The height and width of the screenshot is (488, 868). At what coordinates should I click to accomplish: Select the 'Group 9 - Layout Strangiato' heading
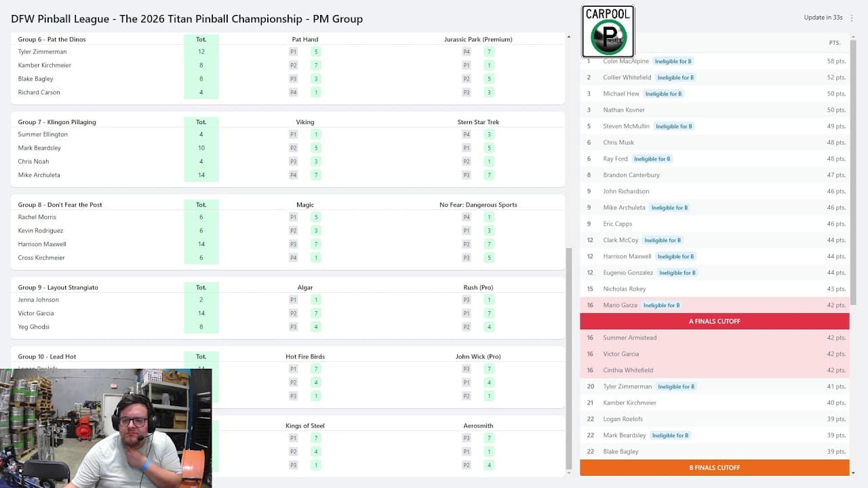coord(58,287)
